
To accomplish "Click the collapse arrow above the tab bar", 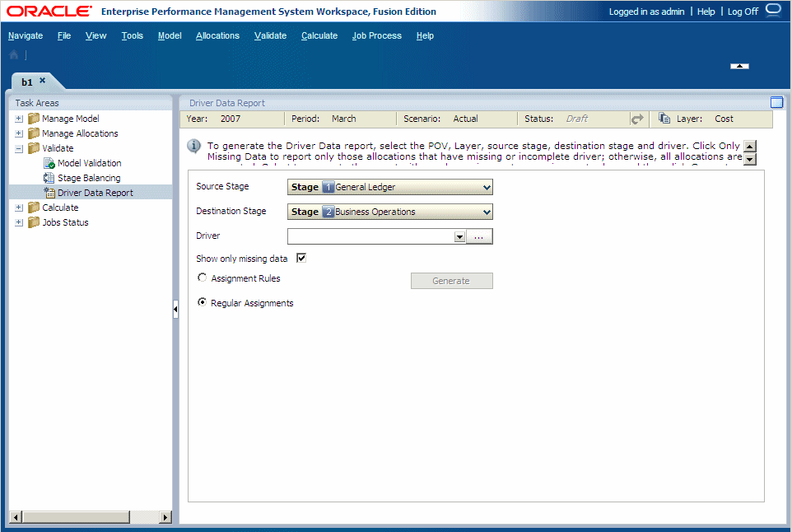I will 738,65.
